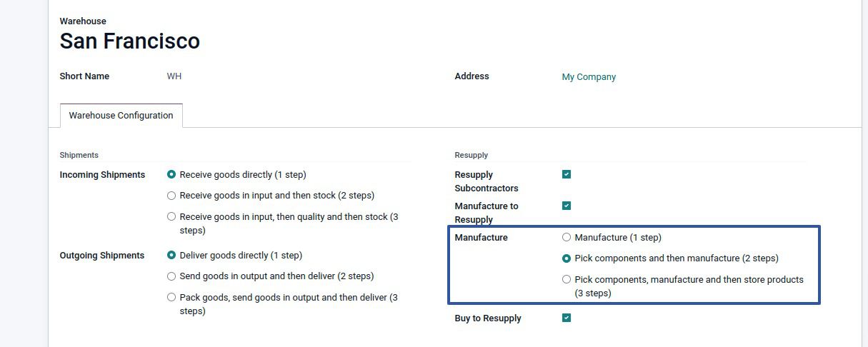Choose Send goods in output then deliver

pos(171,276)
